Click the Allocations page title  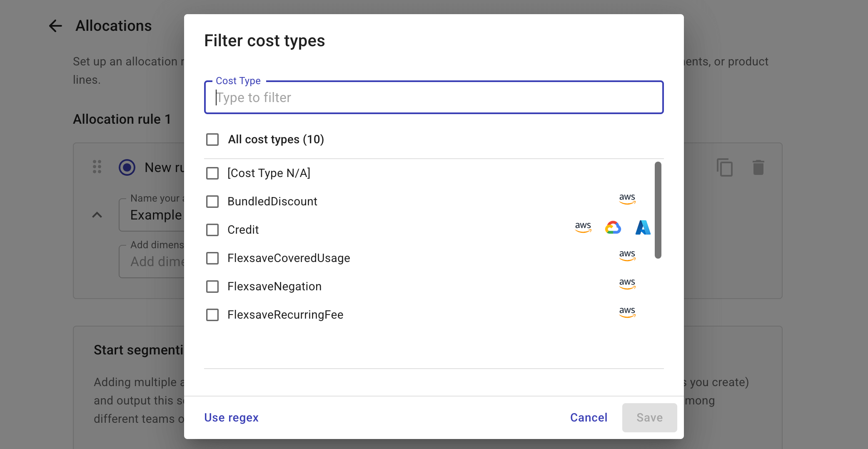pos(114,26)
